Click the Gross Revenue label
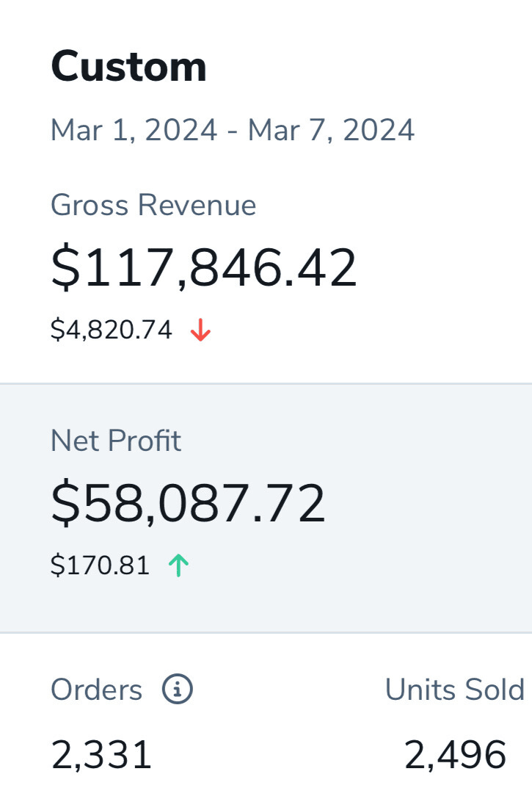This screenshot has height=799, width=532. 153,205
